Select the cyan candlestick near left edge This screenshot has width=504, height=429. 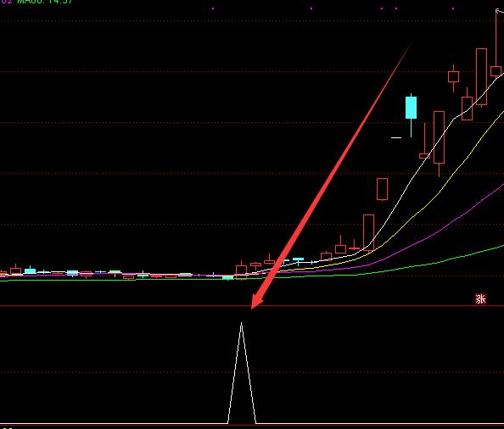tap(30, 270)
